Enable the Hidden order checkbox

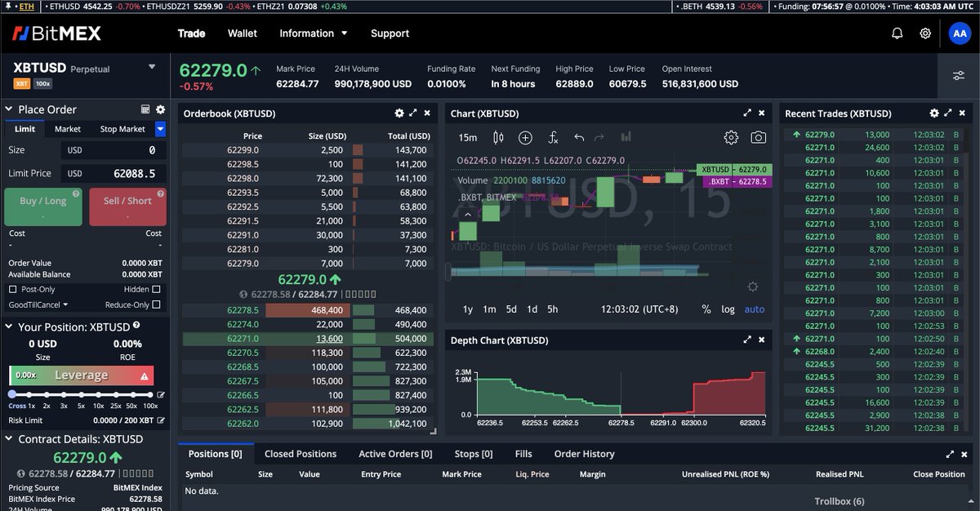point(156,289)
